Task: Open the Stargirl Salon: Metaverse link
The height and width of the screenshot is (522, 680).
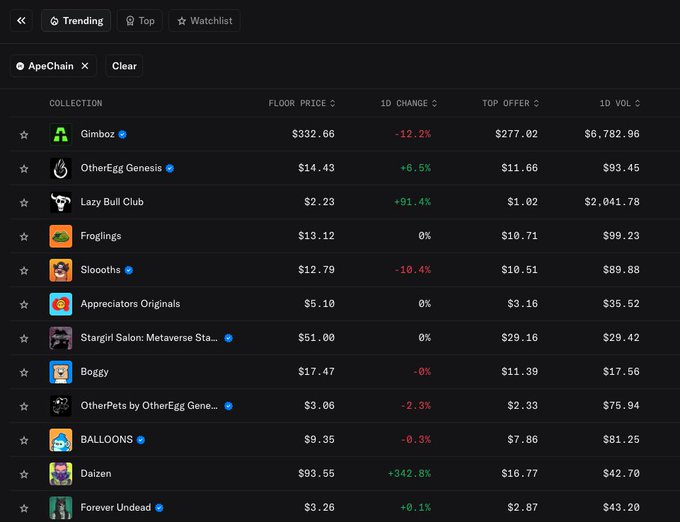Action: (149, 338)
